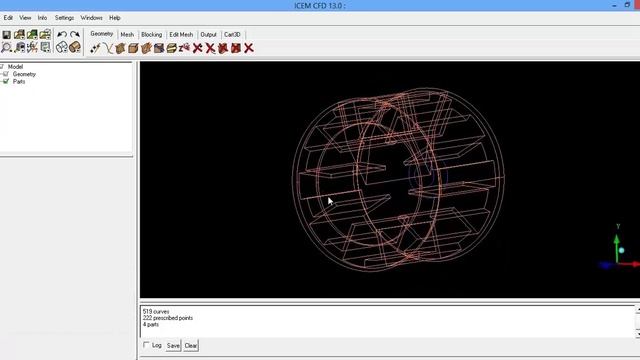Click the Fit Window magnifier icon
Screen dimensions: 640x360
pyautogui.click(x=7, y=47)
